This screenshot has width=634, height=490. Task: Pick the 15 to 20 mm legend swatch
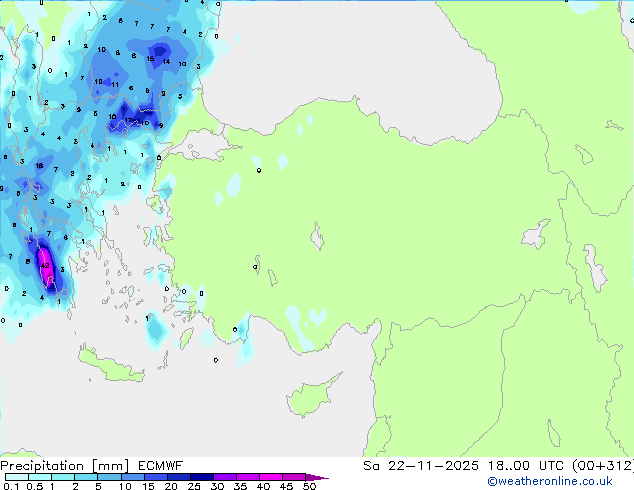(x=155, y=477)
